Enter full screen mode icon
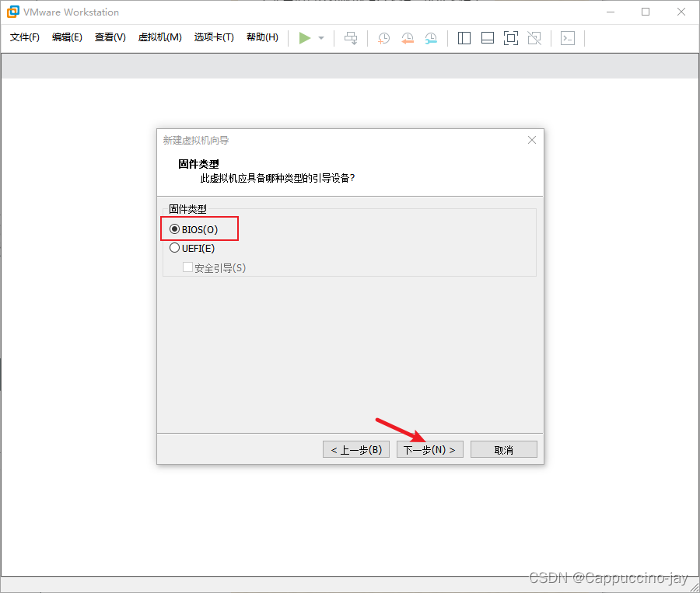The width and height of the screenshot is (700, 593). 511,38
